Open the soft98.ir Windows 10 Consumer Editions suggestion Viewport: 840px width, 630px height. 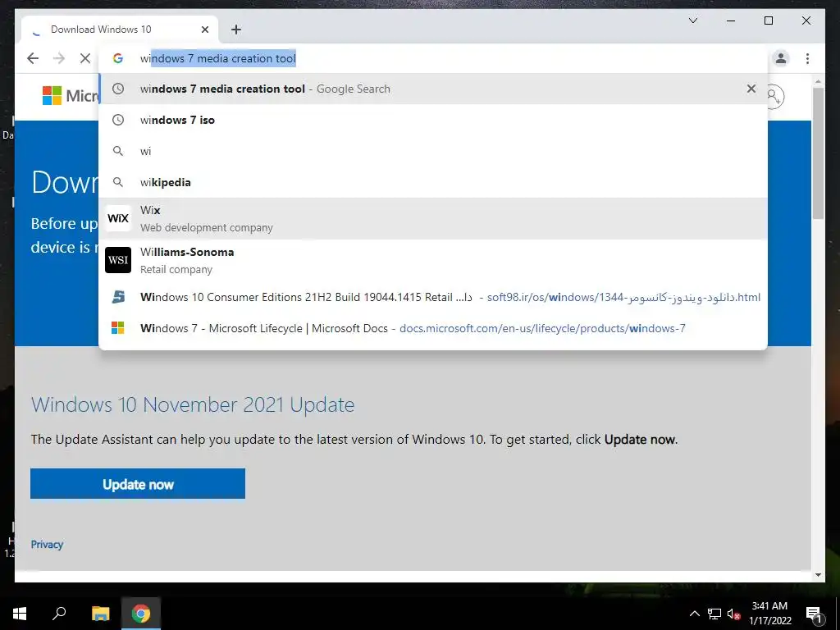coord(433,297)
